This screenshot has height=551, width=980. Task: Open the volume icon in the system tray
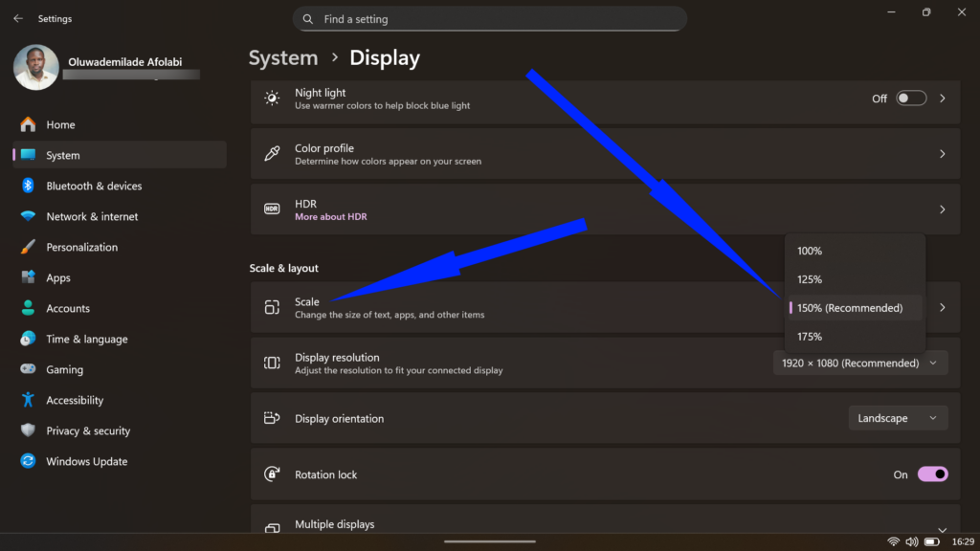[911, 540]
